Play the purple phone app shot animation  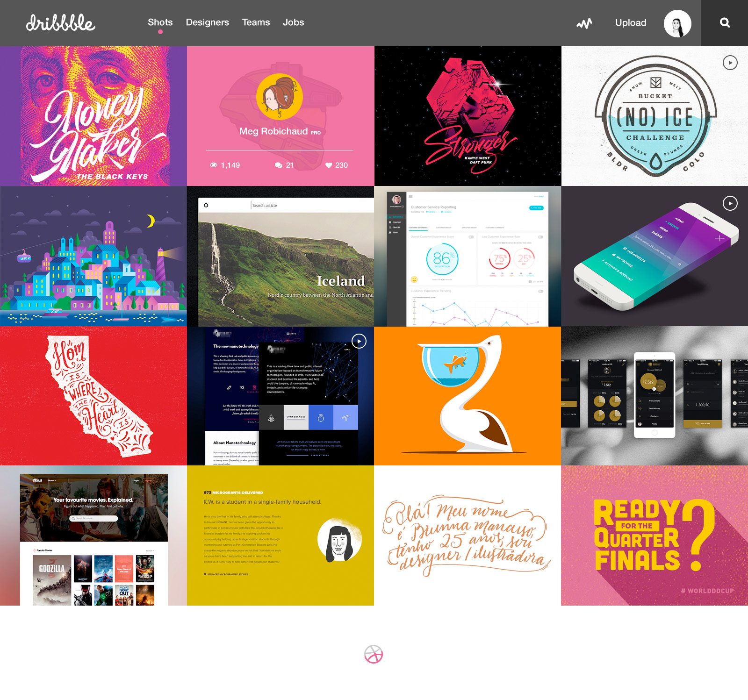pos(730,203)
